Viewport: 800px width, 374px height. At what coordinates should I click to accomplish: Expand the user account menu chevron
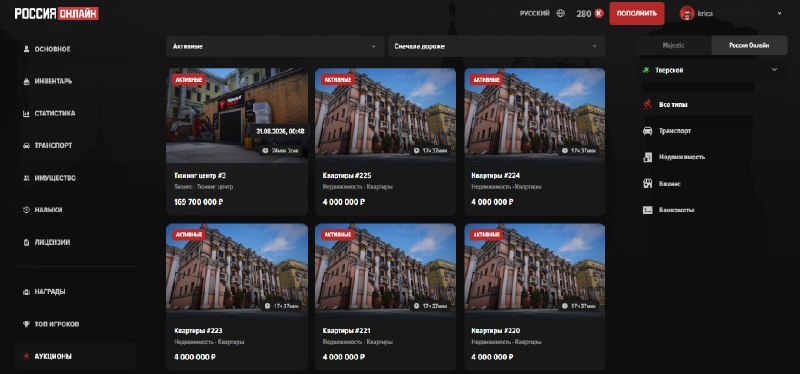(779, 13)
